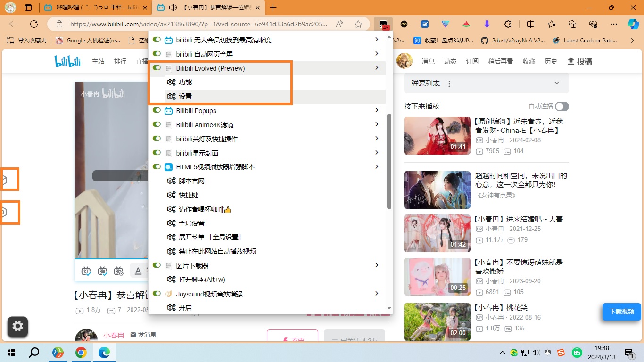Open danmaku font style 'A' button
644x362 pixels.
[138, 271]
